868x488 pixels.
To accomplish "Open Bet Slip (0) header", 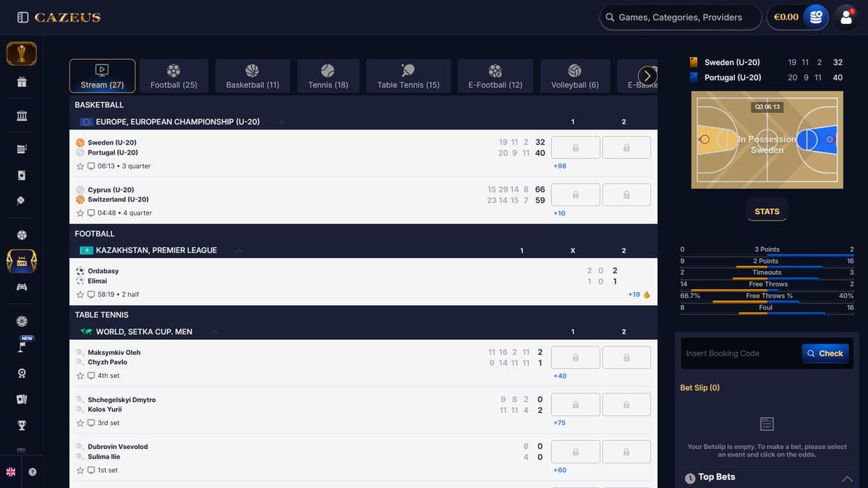I will tap(700, 388).
